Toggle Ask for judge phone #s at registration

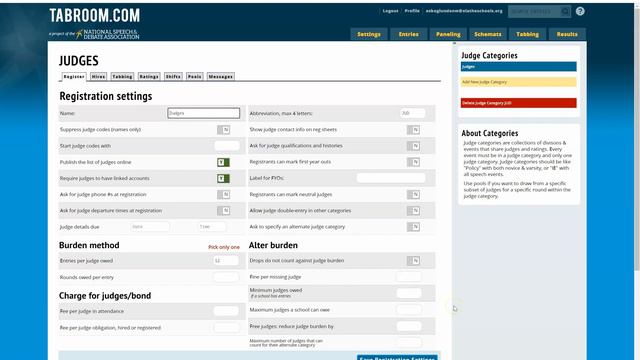(223, 195)
